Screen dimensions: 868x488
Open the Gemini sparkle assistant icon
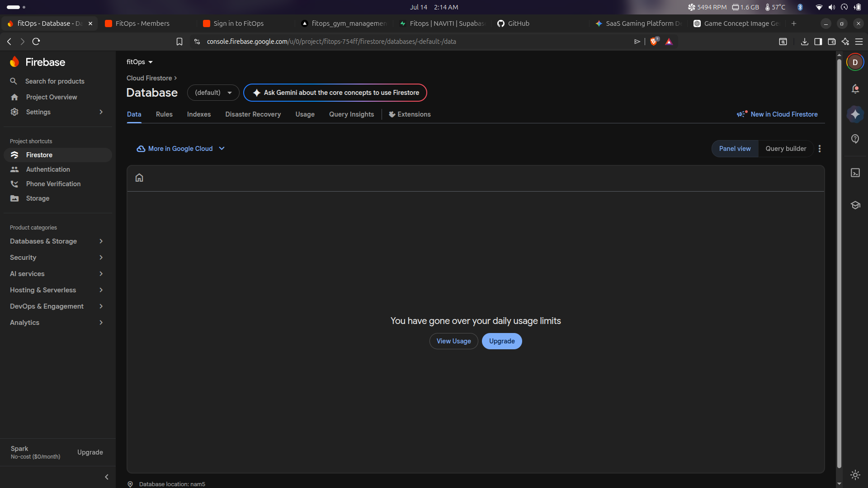click(855, 114)
